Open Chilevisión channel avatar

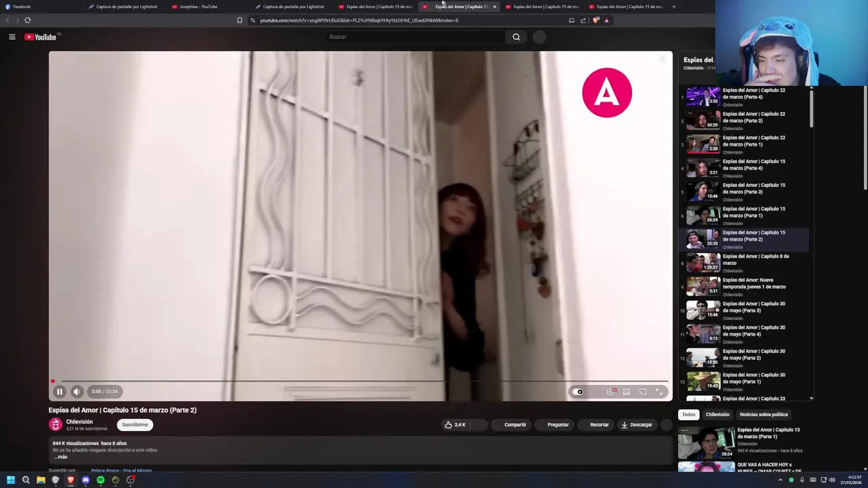pos(56,425)
